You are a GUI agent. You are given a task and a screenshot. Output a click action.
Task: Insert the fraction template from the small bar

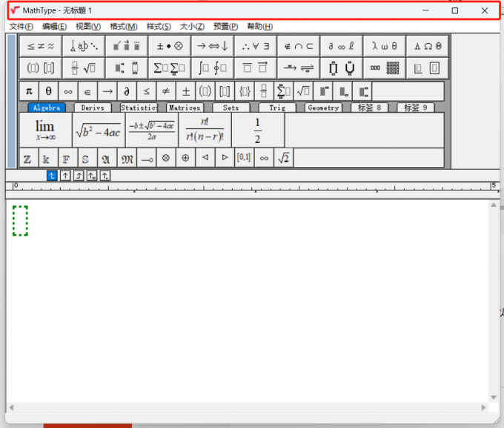[x=264, y=91]
